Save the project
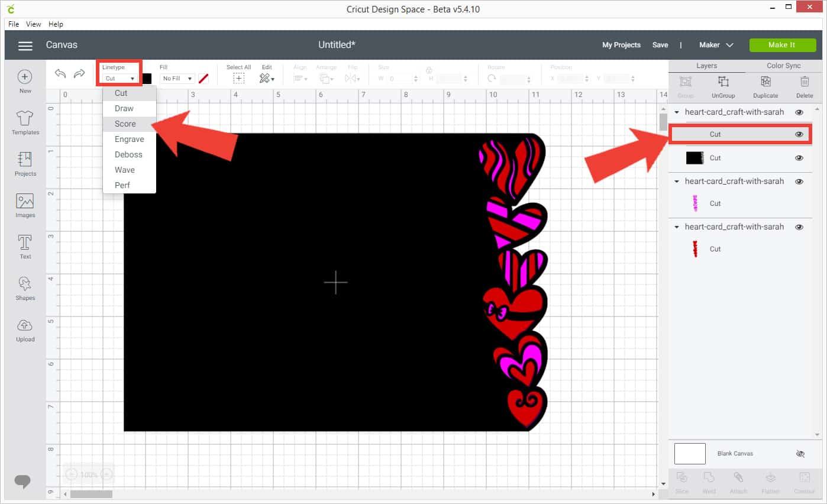The height and width of the screenshot is (504, 827). pyautogui.click(x=660, y=45)
